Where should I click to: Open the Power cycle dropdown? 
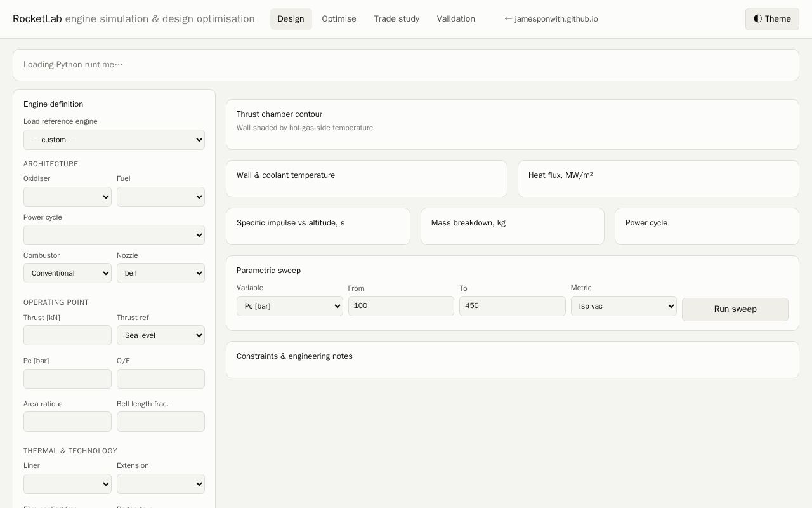click(114, 235)
